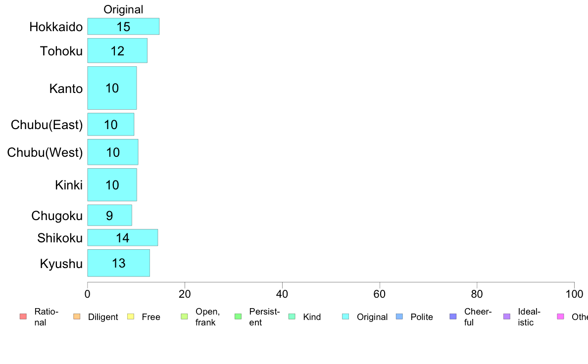
Task: Select the Kanto bar
Action: pos(112,88)
